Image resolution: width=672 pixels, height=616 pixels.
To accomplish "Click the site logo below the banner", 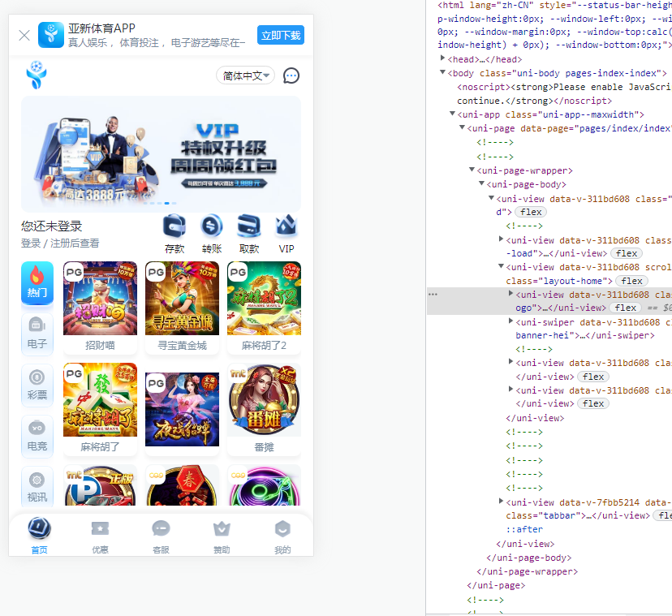I will tap(37, 75).
